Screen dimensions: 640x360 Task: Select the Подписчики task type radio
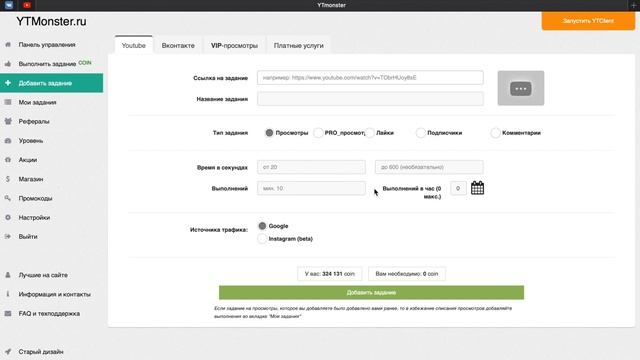click(x=420, y=133)
